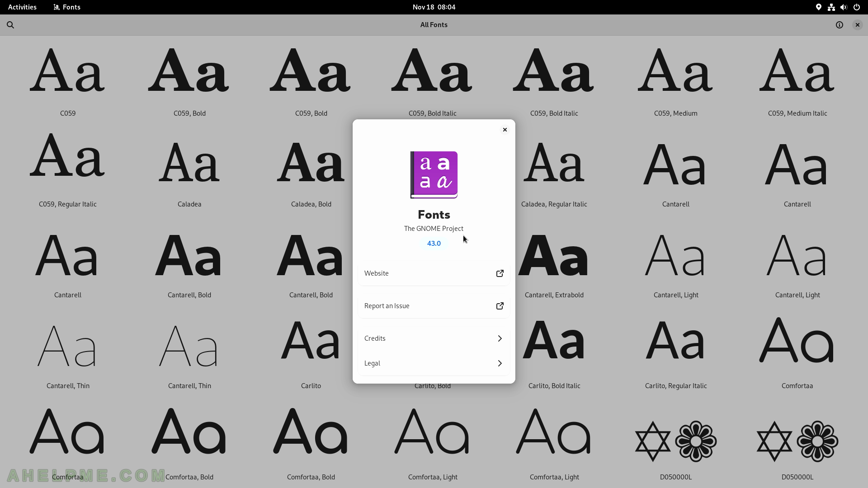The height and width of the screenshot is (488, 868).
Task: Open the Website link row
Action: (x=434, y=273)
